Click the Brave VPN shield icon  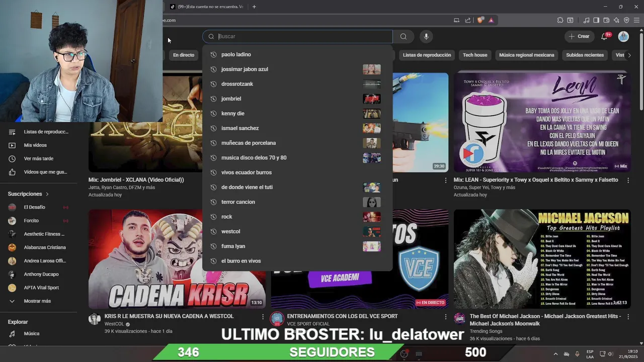626,20
